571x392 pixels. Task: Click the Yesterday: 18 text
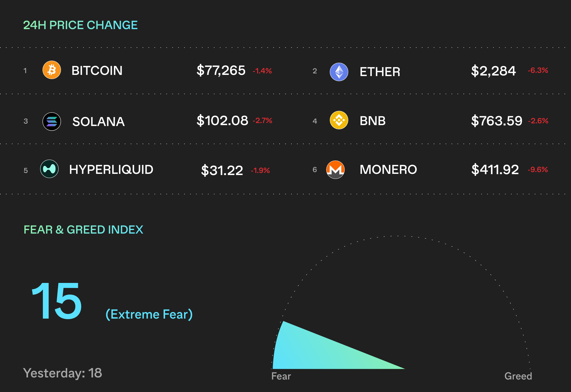click(x=62, y=373)
